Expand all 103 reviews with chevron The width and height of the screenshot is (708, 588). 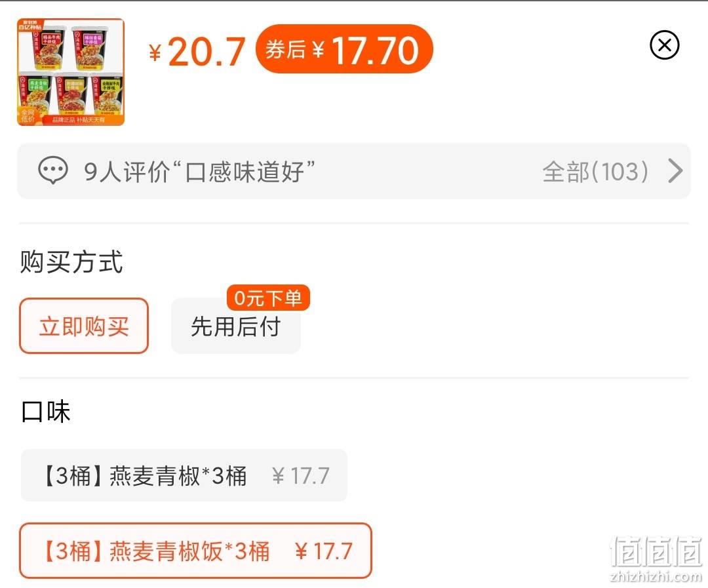coord(675,170)
